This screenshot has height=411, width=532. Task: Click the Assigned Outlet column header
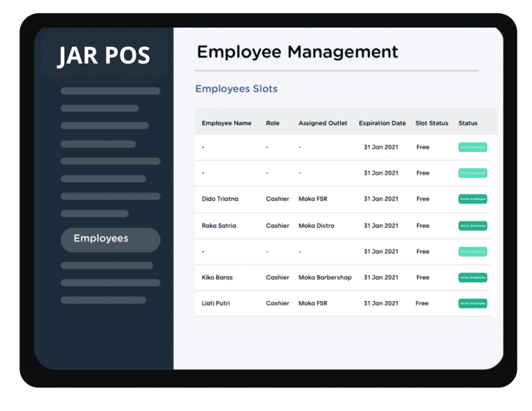click(323, 123)
